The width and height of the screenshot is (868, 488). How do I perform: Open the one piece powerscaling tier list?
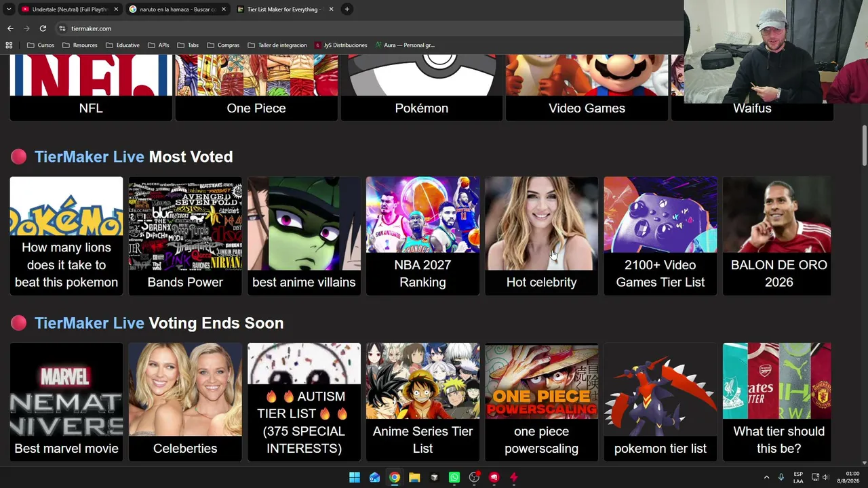coord(542,402)
